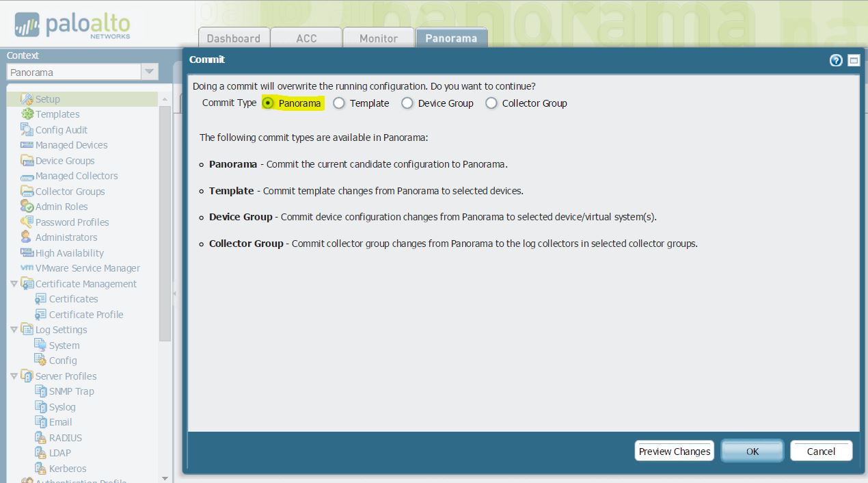This screenshot has width=868, height=483.
Task: Click the Administrators person icon
Action: (x=27, y=237)
